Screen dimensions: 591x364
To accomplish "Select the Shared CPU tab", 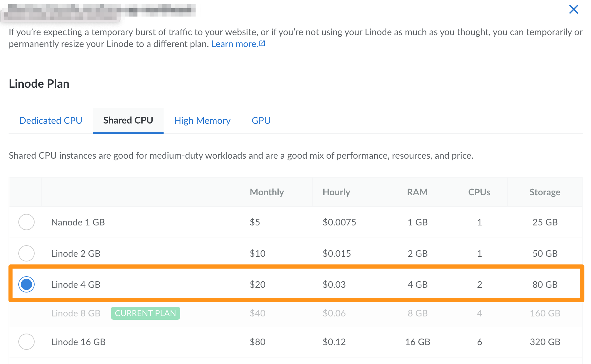I will [x=128, y=121].
